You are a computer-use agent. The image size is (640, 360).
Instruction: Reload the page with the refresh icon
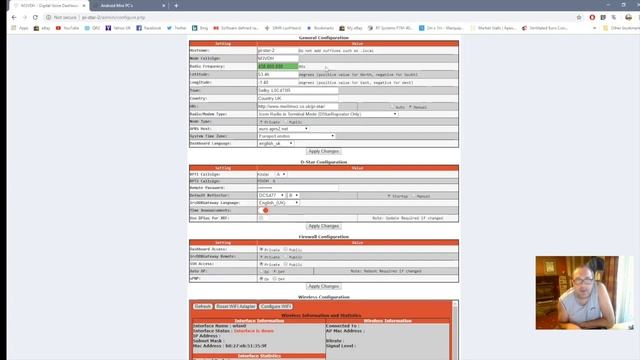(x=35, y=18)
